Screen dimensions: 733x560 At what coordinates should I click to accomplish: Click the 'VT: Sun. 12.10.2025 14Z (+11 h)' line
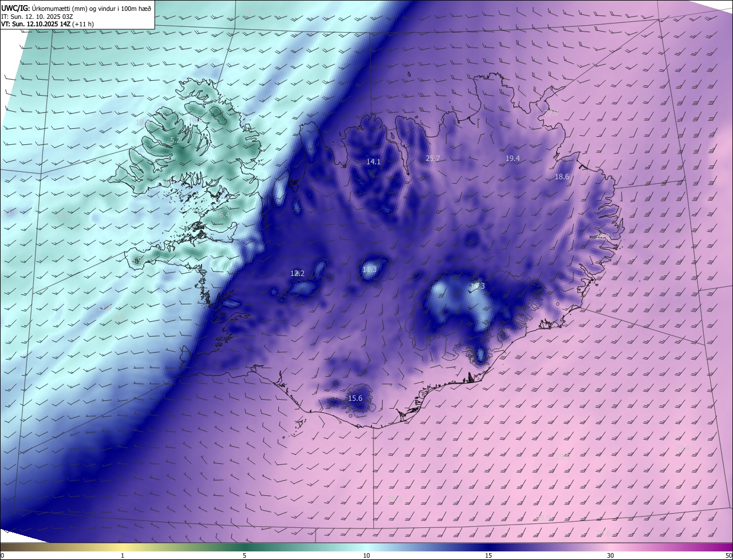point(48,24)
